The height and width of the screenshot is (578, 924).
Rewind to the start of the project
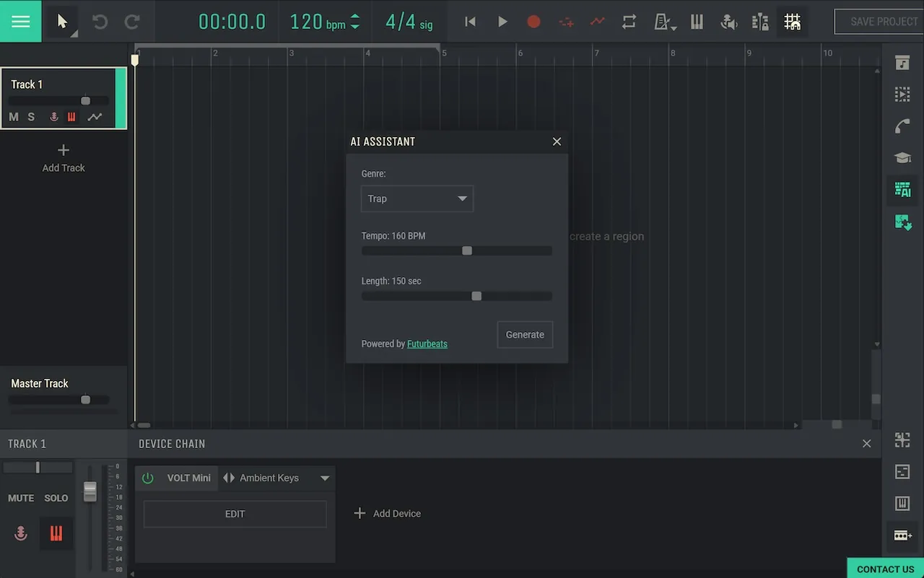(470, 22)
